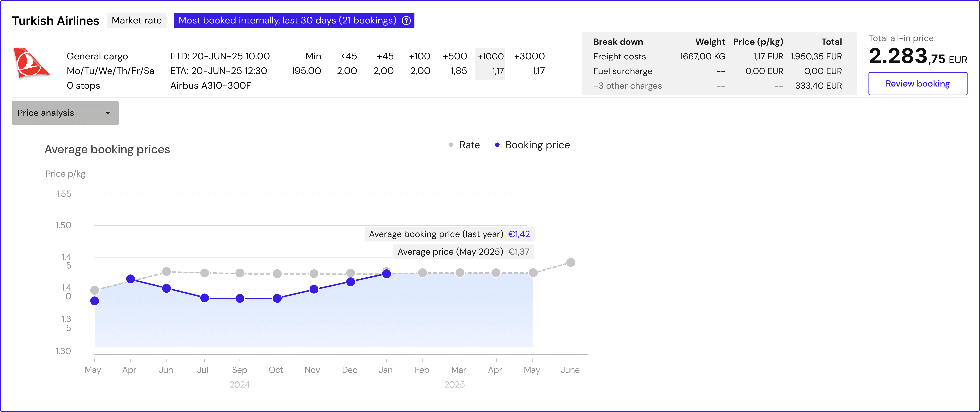This screenshot has height=412, width=980.
Task: Open the +3 other charges link
Action: click(627, 86)
